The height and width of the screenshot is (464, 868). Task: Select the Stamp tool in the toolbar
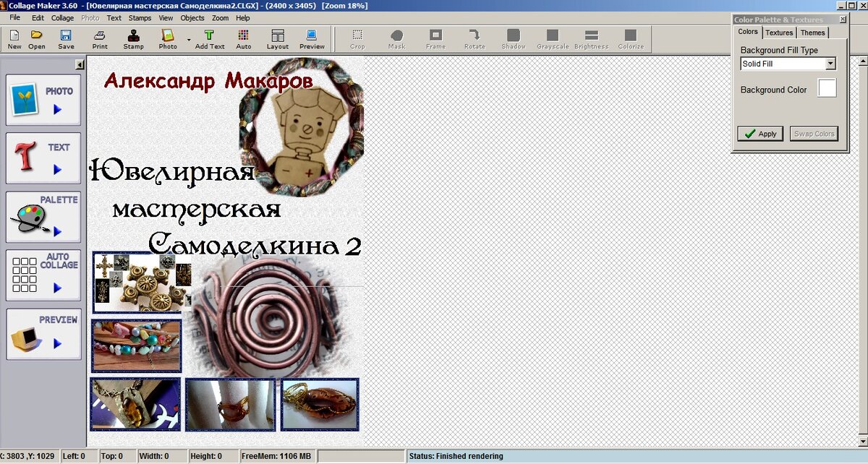click(x=133, y=39)
